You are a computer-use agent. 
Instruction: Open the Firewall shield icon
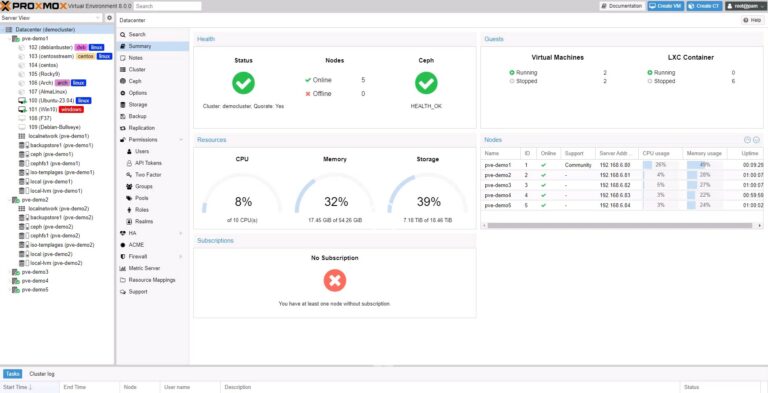click(x=123, y=257)
